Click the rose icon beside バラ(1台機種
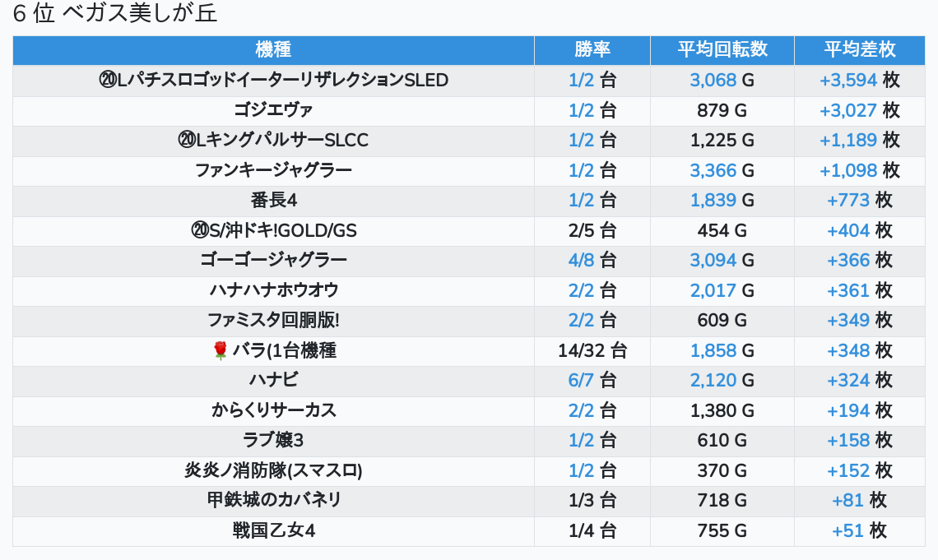Screen dimensions: 938x560 point(220,351)
